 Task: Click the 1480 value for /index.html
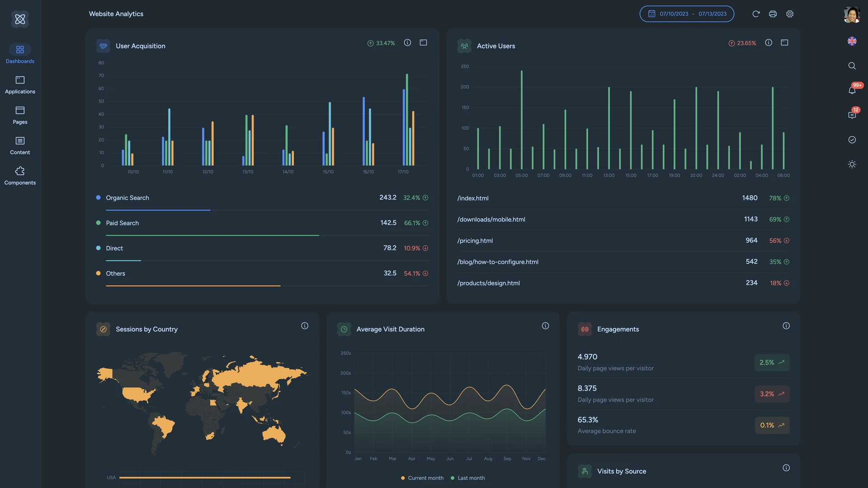750,198
